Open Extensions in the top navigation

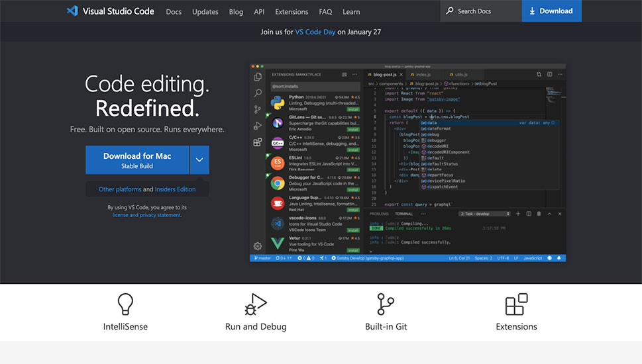[292, 12]
